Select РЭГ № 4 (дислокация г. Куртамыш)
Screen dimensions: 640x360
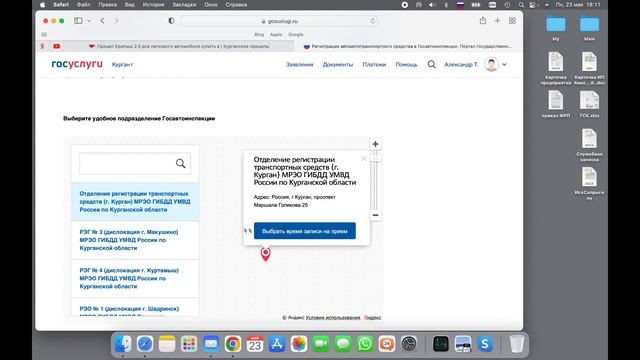135,278
